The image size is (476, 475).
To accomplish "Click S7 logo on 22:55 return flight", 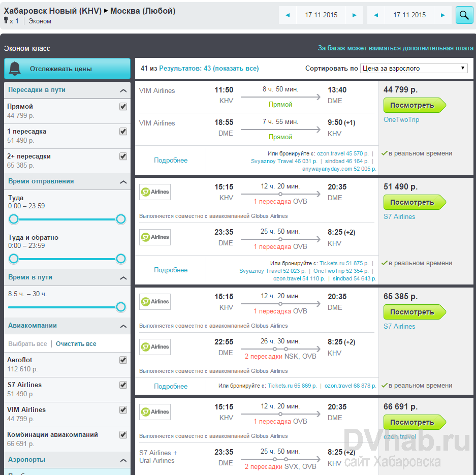I will (155, 347).
